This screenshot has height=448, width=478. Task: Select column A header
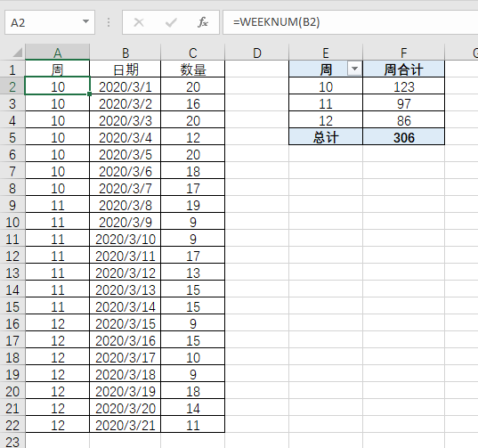point(57,53)
